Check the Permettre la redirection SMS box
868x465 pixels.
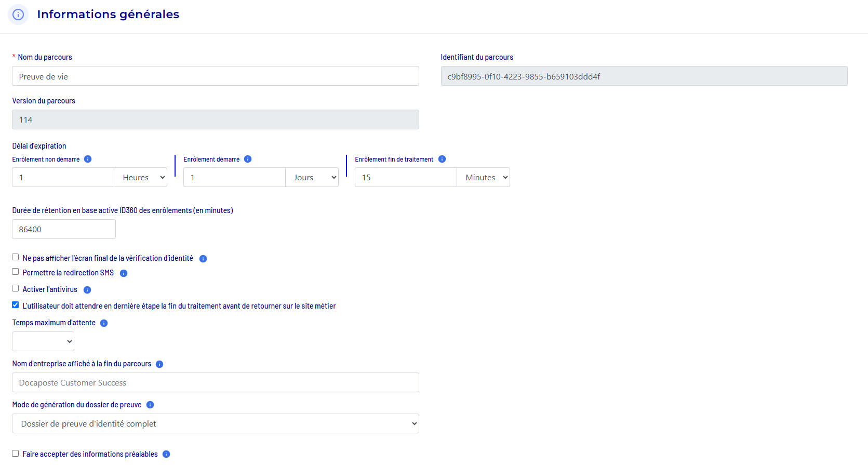(16, 272)
